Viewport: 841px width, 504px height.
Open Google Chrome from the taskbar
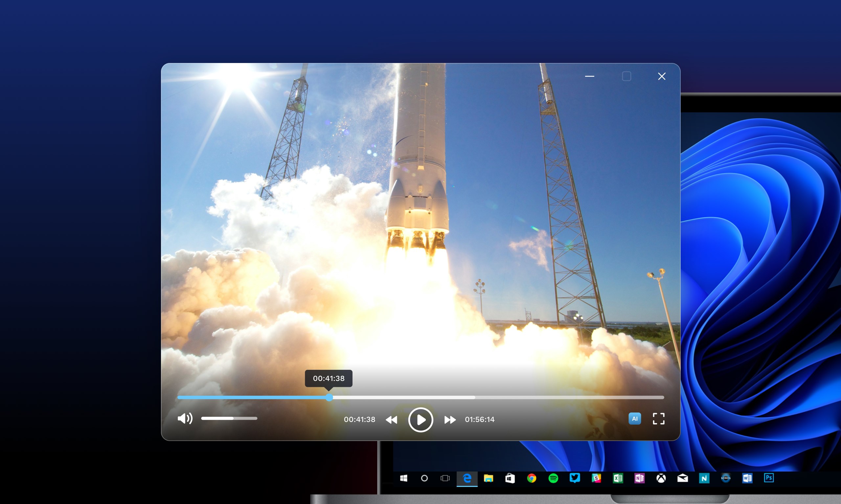point(532,478)
